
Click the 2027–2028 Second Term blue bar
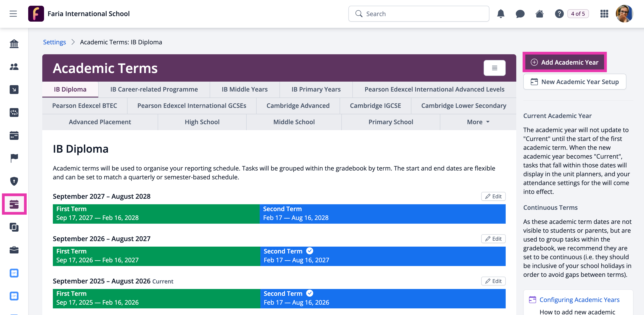[383, 214]
